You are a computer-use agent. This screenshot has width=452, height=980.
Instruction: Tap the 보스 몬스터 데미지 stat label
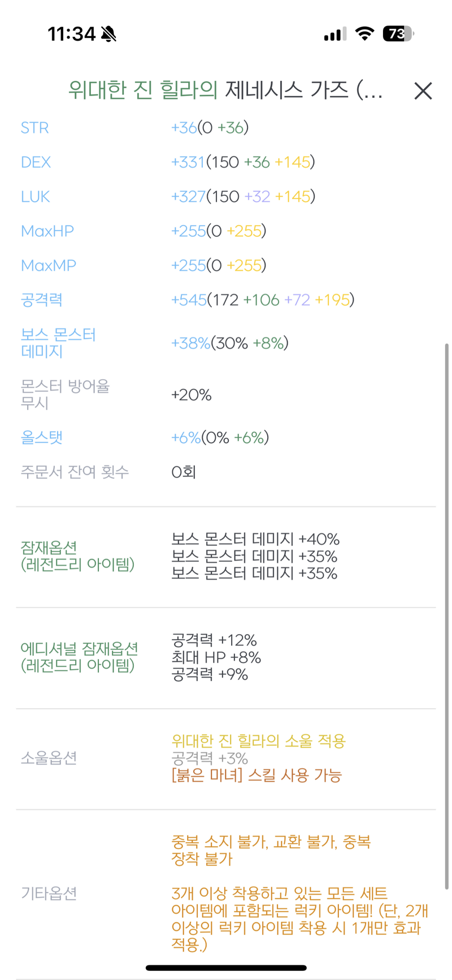coord(58,343)
